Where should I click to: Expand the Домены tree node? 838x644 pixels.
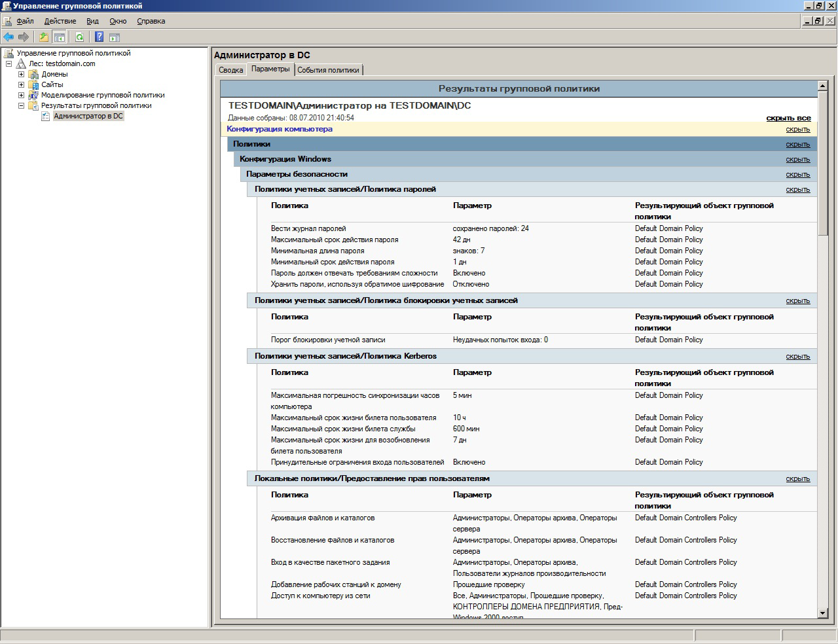pos(21,74)
